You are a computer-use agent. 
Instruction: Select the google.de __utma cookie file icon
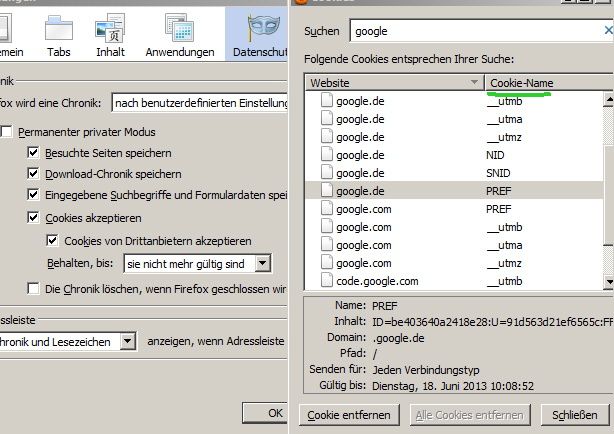click(x=327, y=118)
